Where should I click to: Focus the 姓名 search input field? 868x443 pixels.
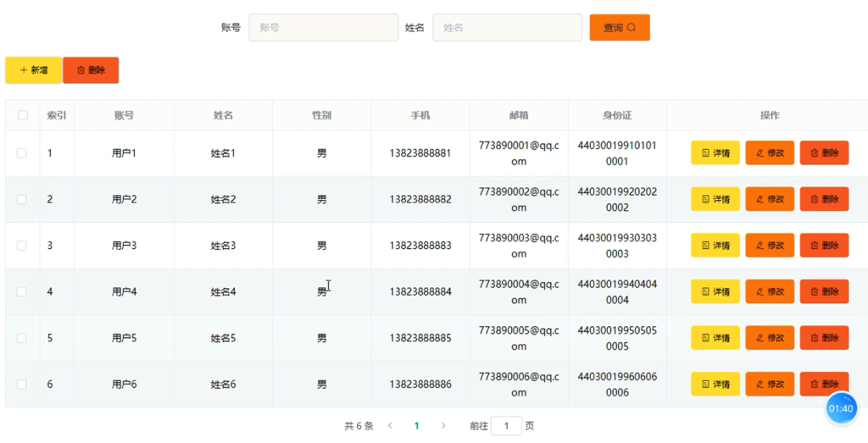(x=507, y=28)
